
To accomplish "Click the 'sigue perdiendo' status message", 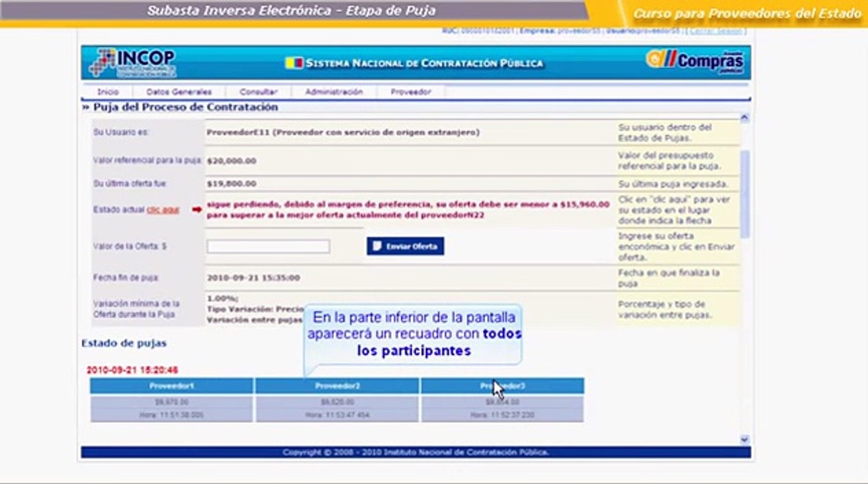I will (x=408, y=210).
